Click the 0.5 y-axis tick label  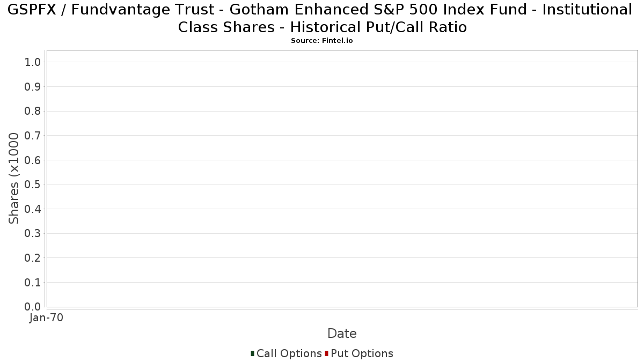33,184
